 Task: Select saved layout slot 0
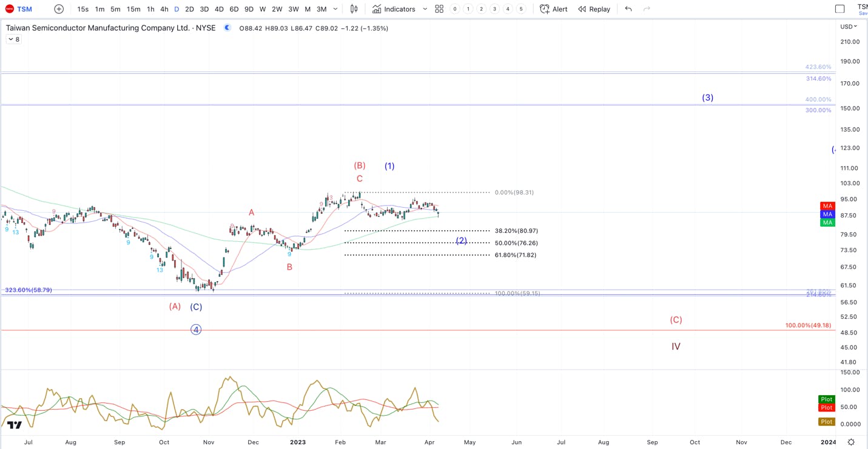(455, 9)
